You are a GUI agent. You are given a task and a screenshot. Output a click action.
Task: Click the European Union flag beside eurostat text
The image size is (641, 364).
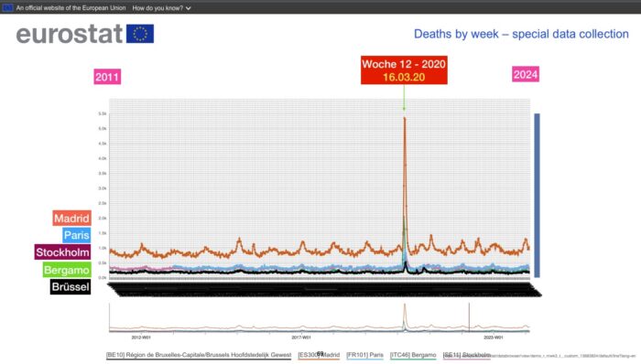point(140,34)
